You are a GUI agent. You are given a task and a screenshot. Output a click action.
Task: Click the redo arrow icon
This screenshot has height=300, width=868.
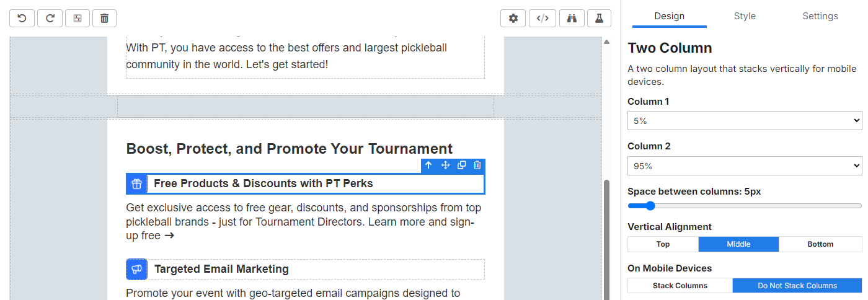(x=50, y=19)
